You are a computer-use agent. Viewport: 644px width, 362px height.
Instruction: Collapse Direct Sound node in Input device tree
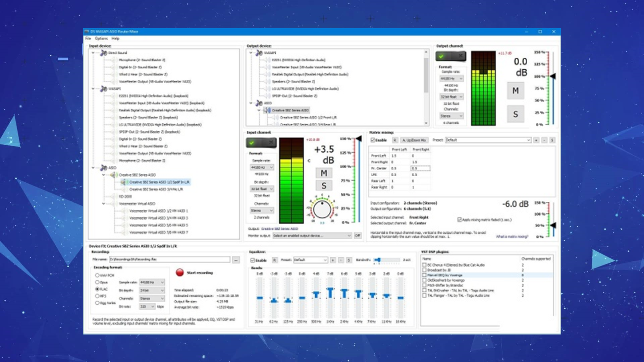point(93,53)
